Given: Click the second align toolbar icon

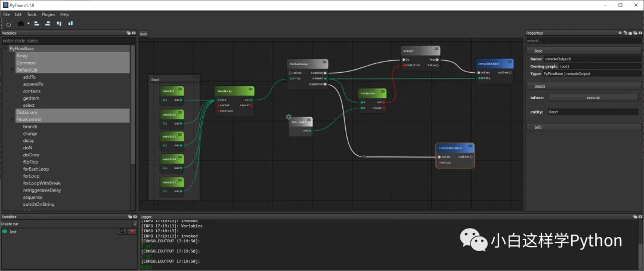Looking at the screenshot, I should (x=48, y=24).
